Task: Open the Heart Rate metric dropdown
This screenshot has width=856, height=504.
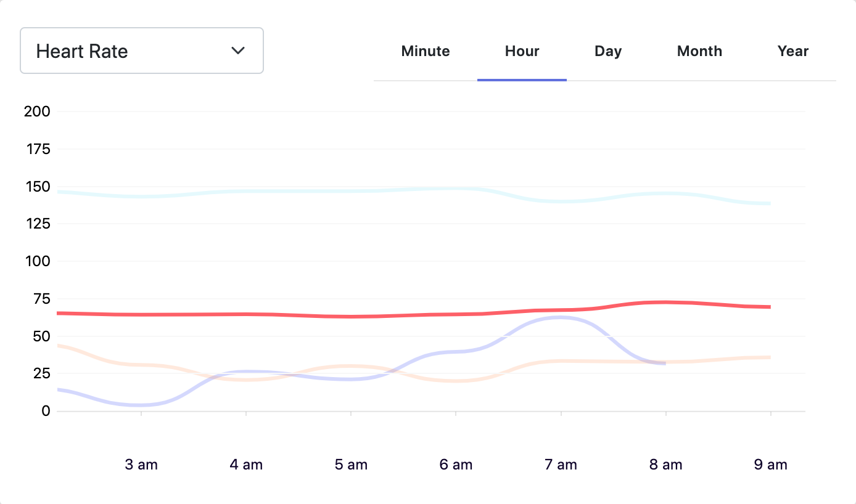Action: 141,51
